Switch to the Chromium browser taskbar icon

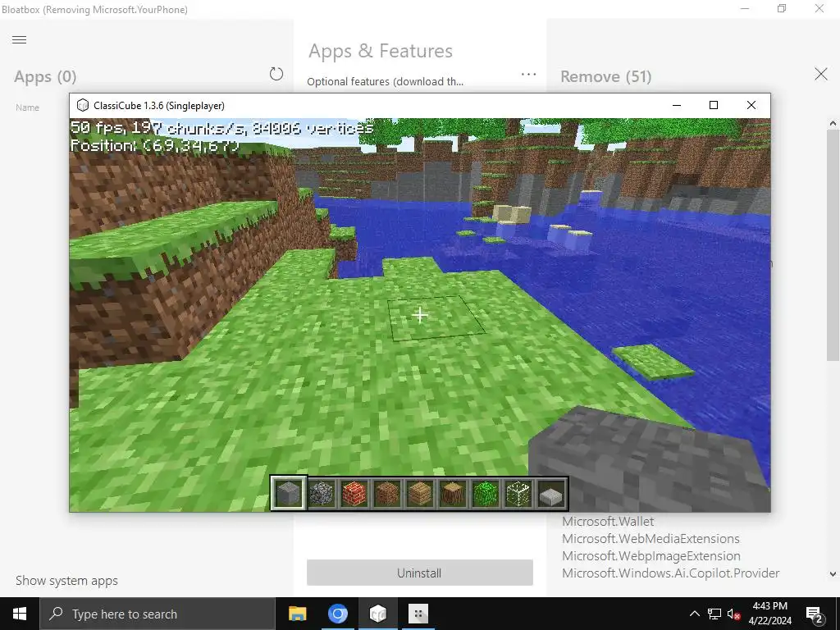[337, 614]
